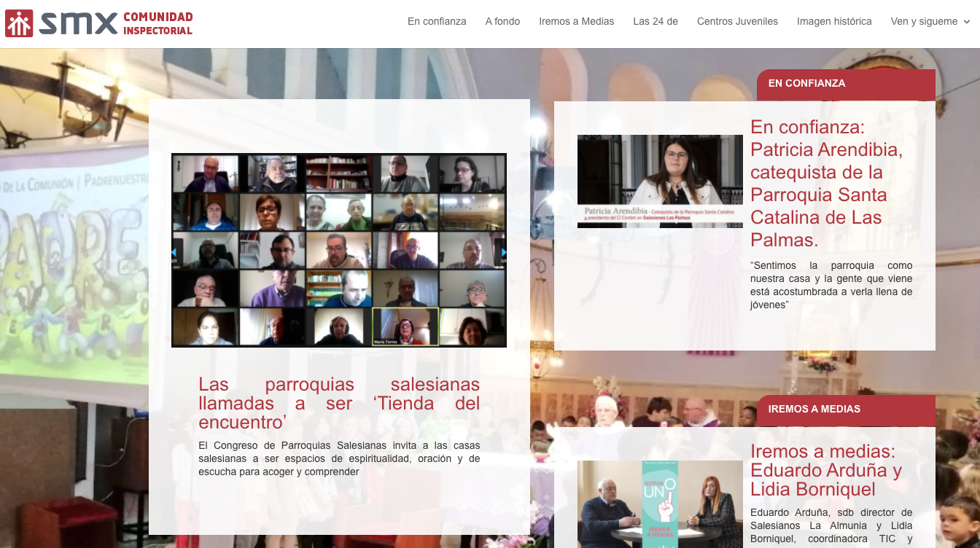Image resolution: width=980 pixels, height=548 pixels.
Task: Click the SMX Comunidad Inspectorial wordmark
Action: tap(117, 23)
